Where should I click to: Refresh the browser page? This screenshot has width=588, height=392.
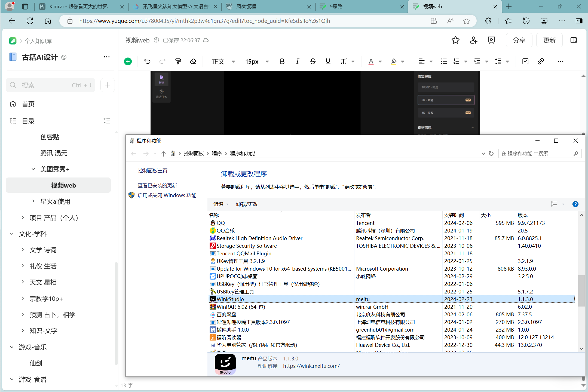pos(30,21)
